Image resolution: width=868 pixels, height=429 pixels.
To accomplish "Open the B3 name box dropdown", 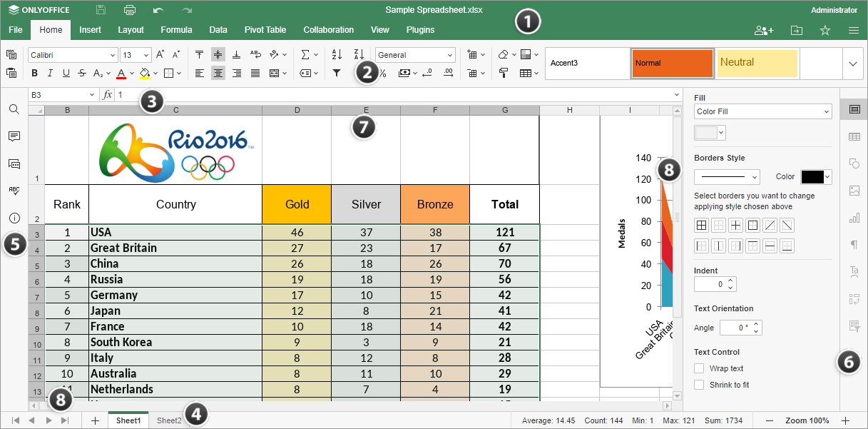I will click(x=92, y=94).
